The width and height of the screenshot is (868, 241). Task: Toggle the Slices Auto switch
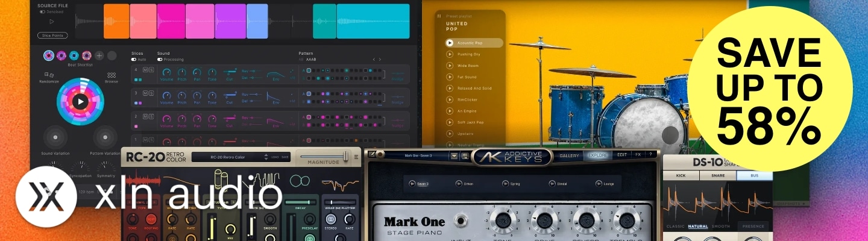click(x=134, y=59)
